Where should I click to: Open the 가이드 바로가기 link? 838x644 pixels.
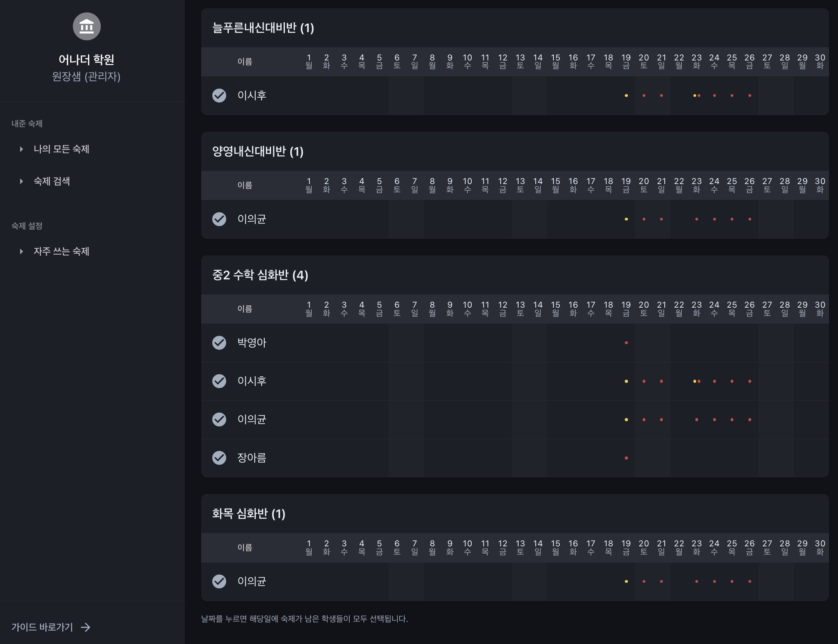pyautogui.click(x=50, y=627)
